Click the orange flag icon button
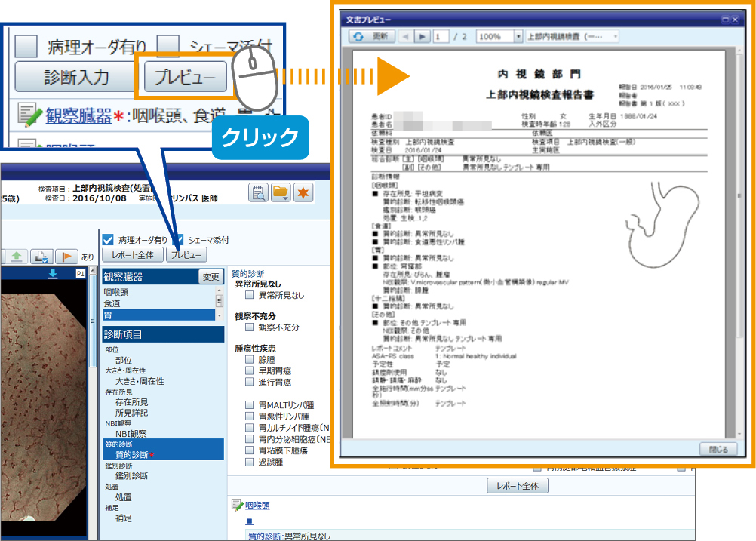 coord(66,257)
